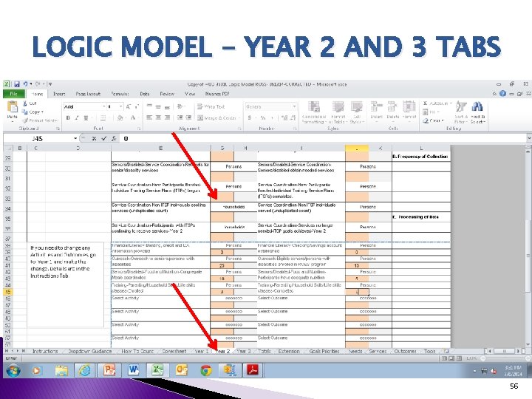Image resolution: width=532 pixels, height=399 pixels.
Task: Open the Dropdown Guidance sheet tab
Action: pos(90,351)
